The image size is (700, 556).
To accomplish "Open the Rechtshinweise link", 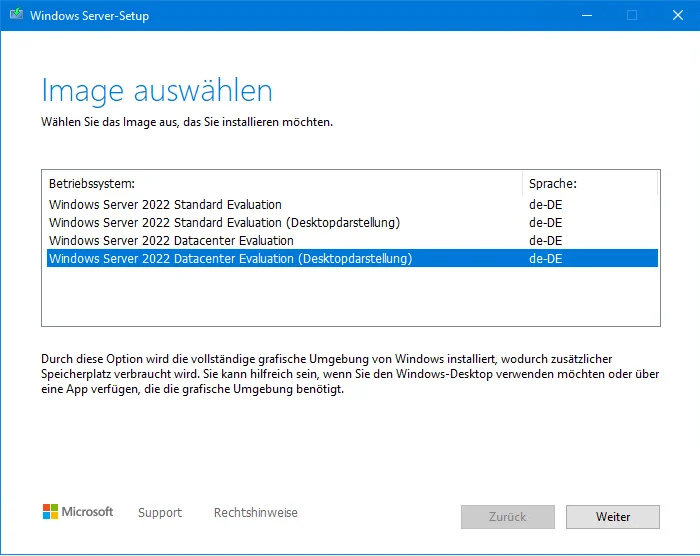I will (256, 513).
